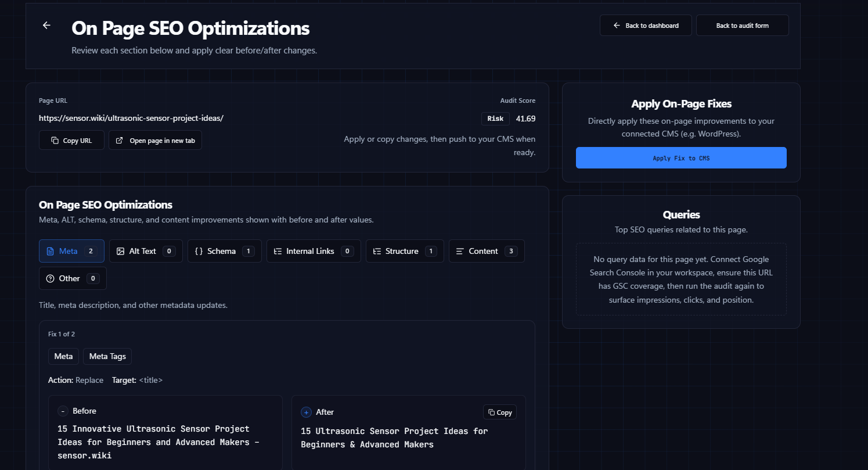
Task: Select the Meta tab
Action: click(x=71, y=251)
